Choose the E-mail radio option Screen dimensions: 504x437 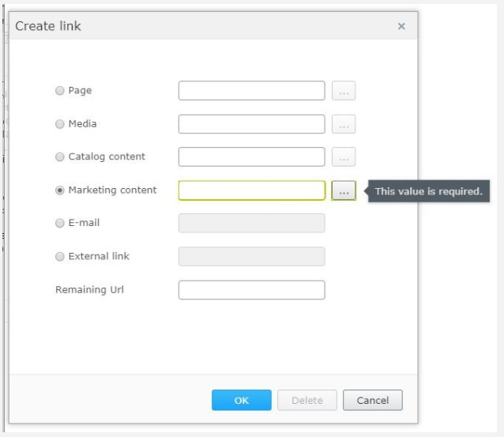coord(60,224)
